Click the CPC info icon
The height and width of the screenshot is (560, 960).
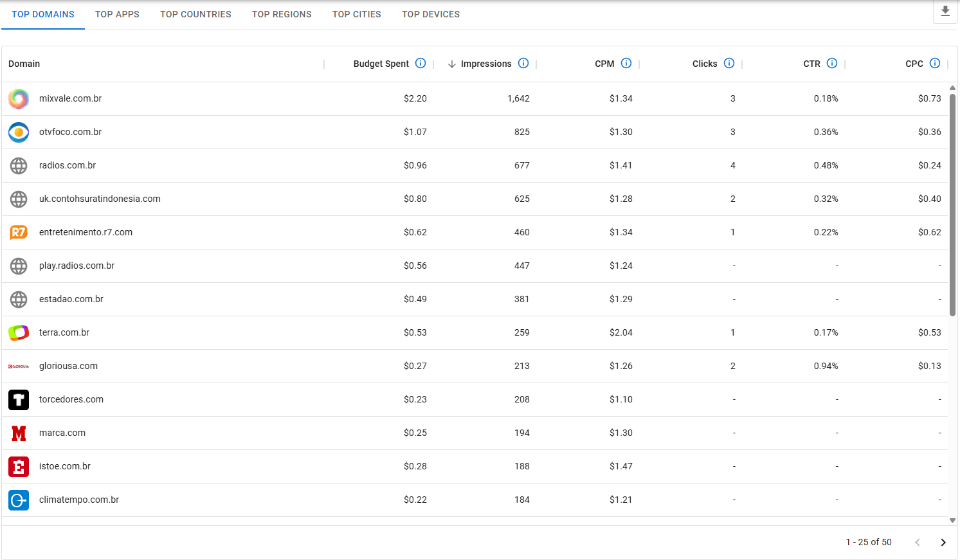click(935, 63)
